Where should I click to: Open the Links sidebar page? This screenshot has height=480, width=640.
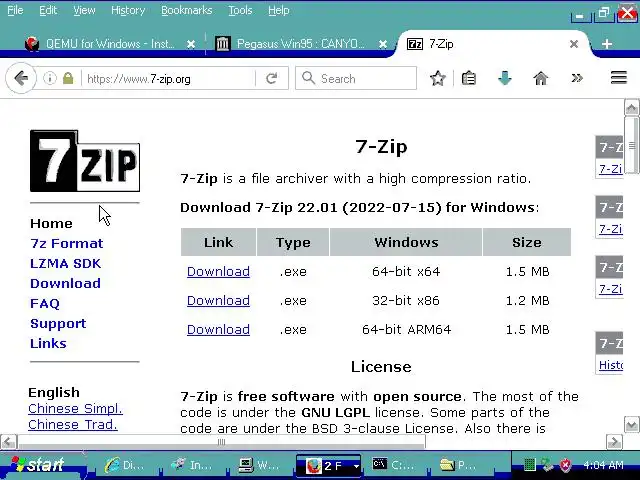[48, 343]
